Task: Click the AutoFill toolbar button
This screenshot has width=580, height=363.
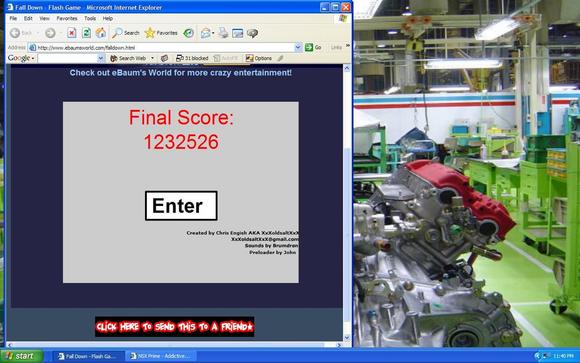Action: pyautogui.click(x=226, y=58)
